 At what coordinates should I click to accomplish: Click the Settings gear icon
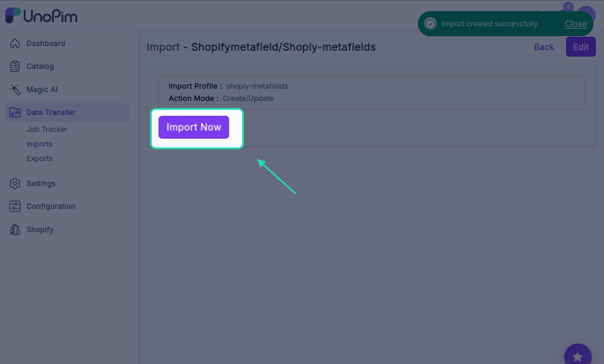[x=15, y=183]
